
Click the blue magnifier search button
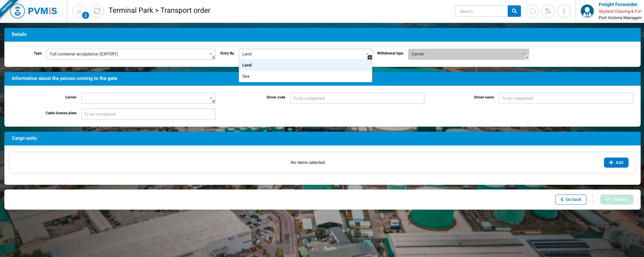point(514,11)
